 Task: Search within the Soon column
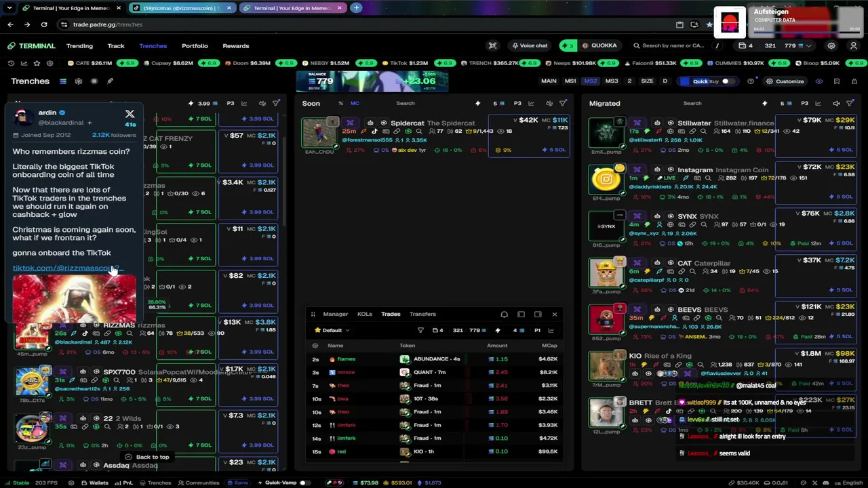406,104
